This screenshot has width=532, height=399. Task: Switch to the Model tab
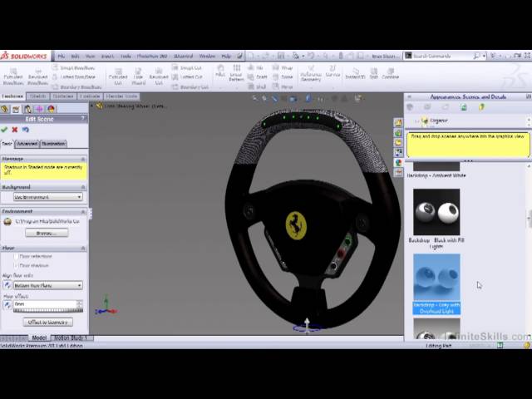[x=39, y=338]
